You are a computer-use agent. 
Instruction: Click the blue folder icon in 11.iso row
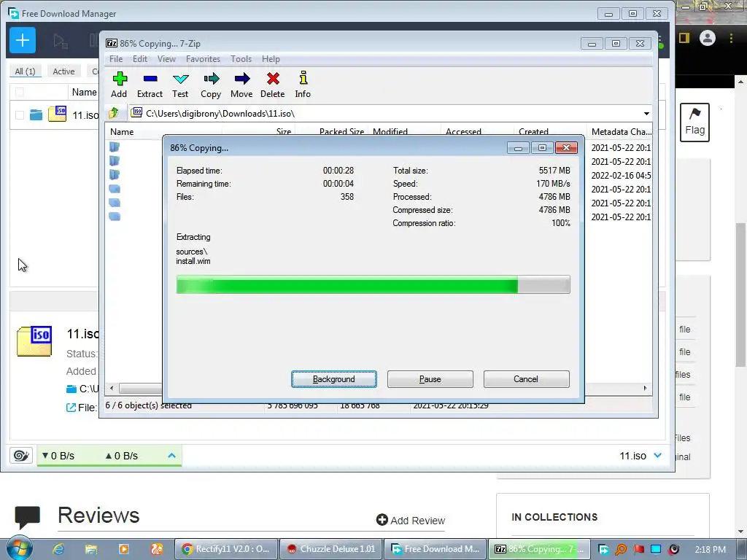pos(36,114)
